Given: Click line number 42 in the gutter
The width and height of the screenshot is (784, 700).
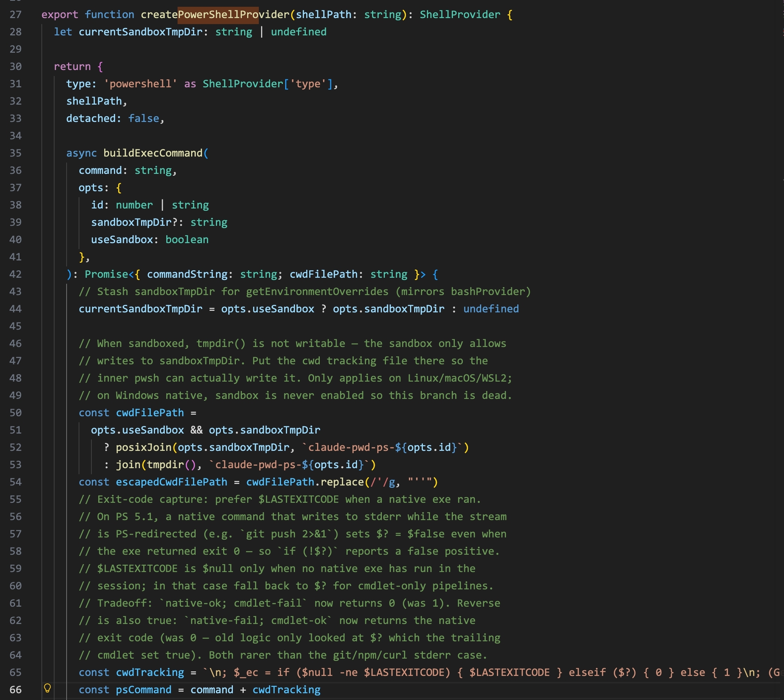Looking at the screenshot, I should (x=15, y=274).
